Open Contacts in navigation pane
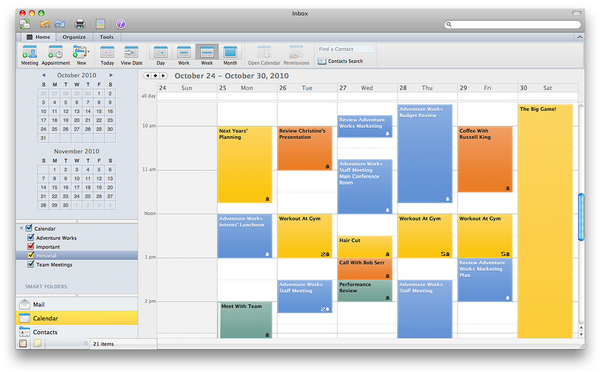 pyautogui.click(x=77, y=332)
